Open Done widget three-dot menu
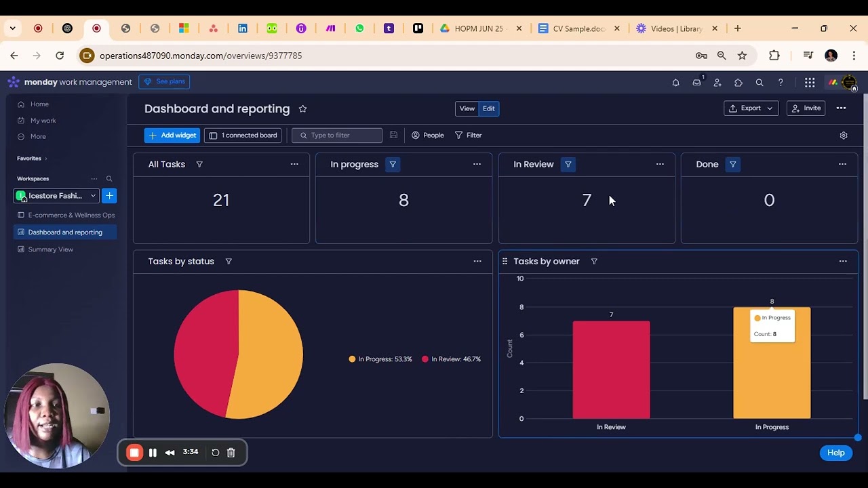The width and height of the screenshot is (868, 488). point(842,164)
